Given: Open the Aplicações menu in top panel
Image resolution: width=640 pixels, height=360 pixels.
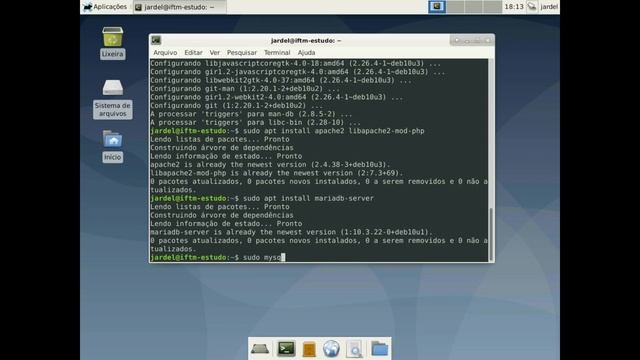Looking at the screenshot, I should coord(105,7).
